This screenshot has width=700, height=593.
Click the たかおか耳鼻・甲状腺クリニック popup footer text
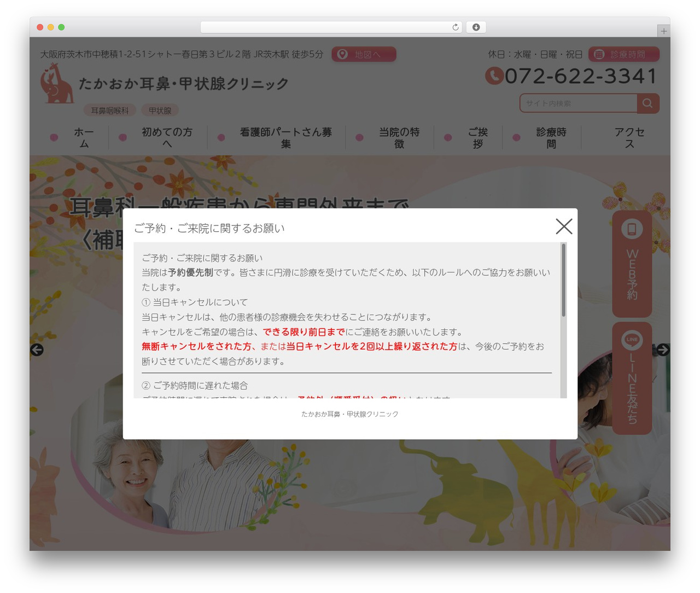(x=350, y=414)
